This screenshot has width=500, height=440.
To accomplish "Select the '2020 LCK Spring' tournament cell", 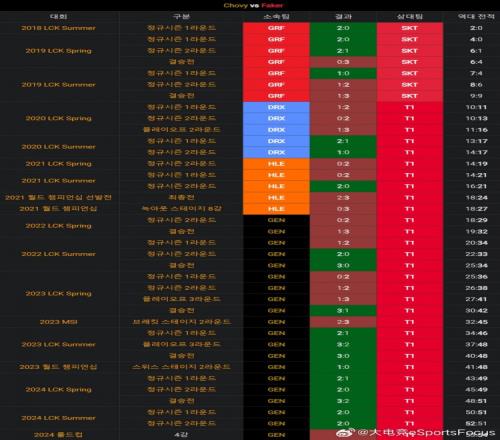I will 59,118.
